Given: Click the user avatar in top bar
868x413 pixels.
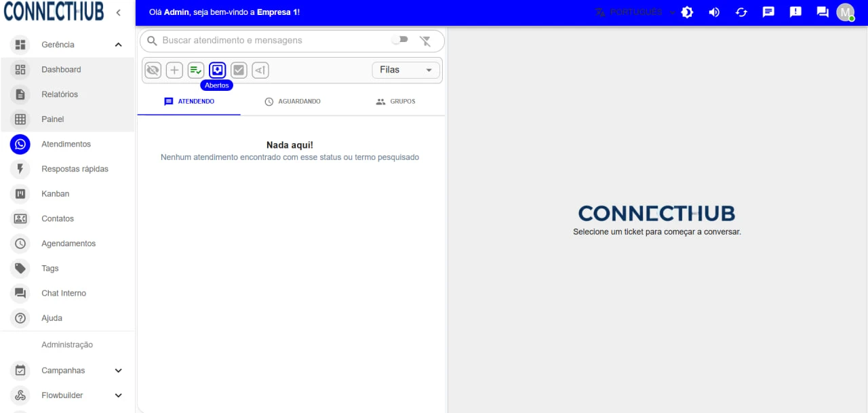Looking at the screenshot, I should coord(845,12).
